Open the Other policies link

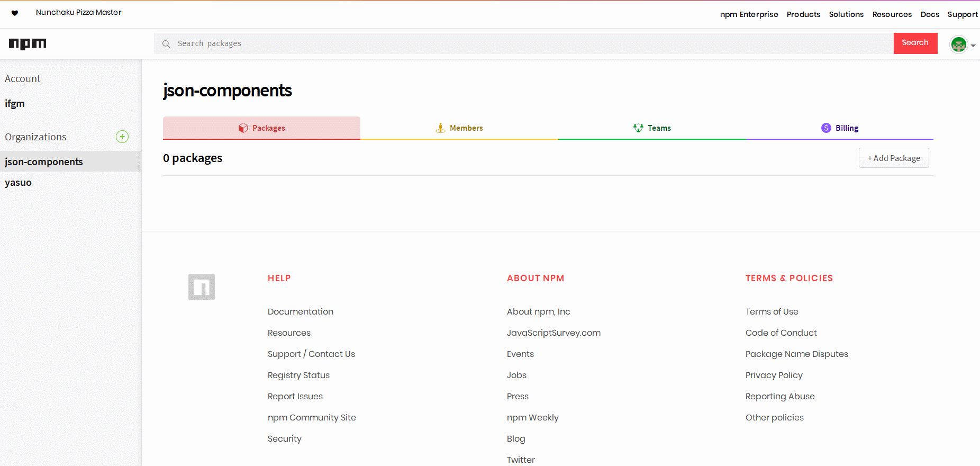(x=775, y=417)
